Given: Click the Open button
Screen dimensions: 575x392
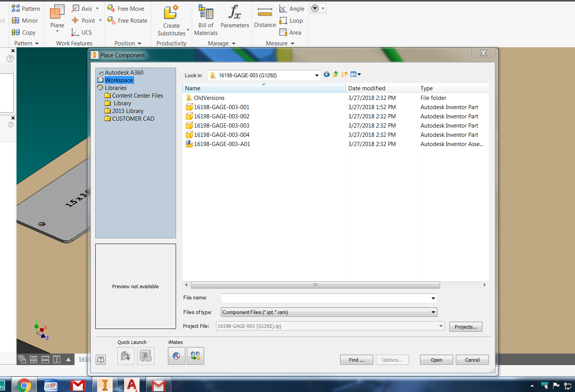Looking at the screenshot, I should point(436,360).
